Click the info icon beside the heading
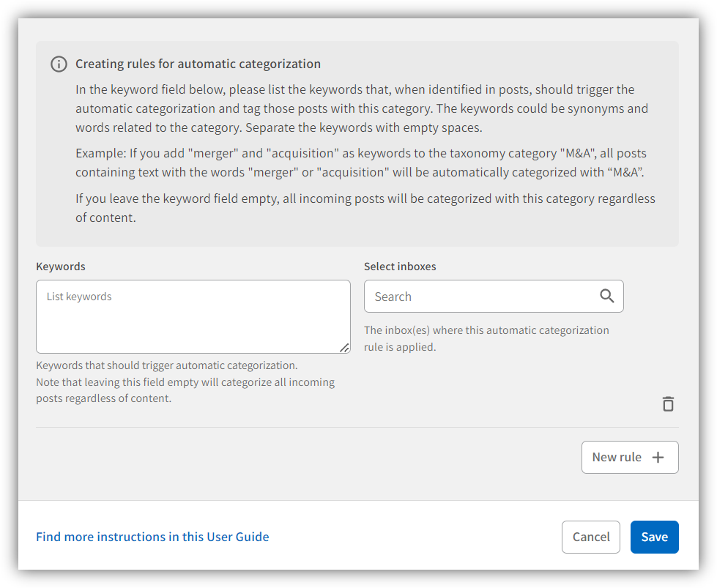717x588 pixels. coord(59,64)
